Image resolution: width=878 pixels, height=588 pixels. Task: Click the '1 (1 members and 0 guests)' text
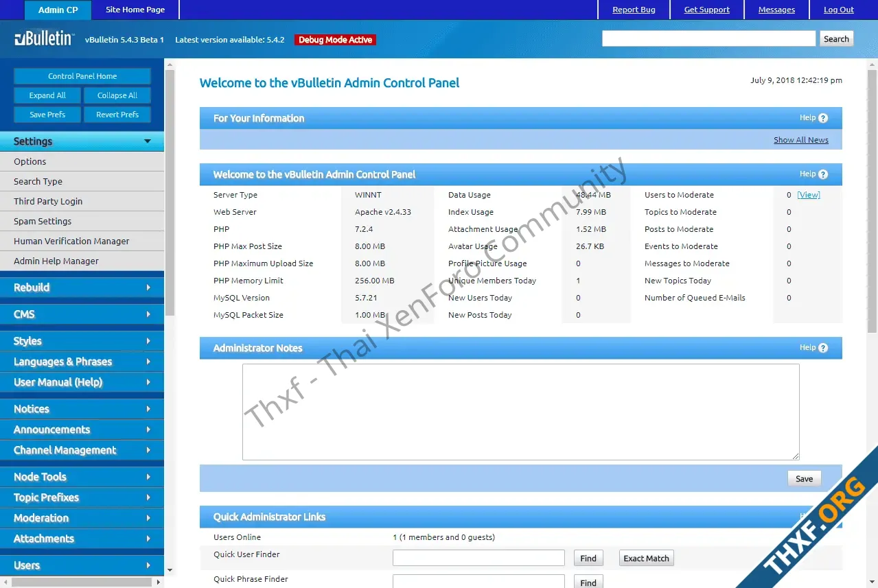pos(444,537)
